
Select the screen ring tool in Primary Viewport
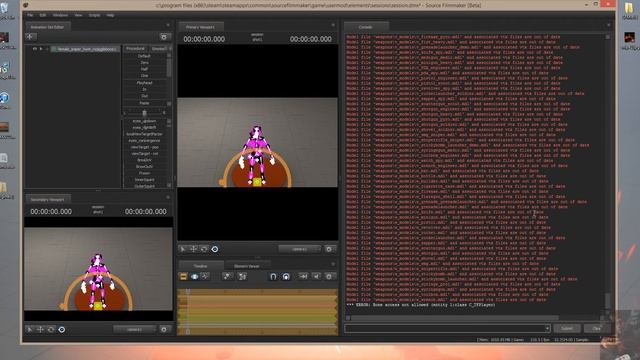215,249
